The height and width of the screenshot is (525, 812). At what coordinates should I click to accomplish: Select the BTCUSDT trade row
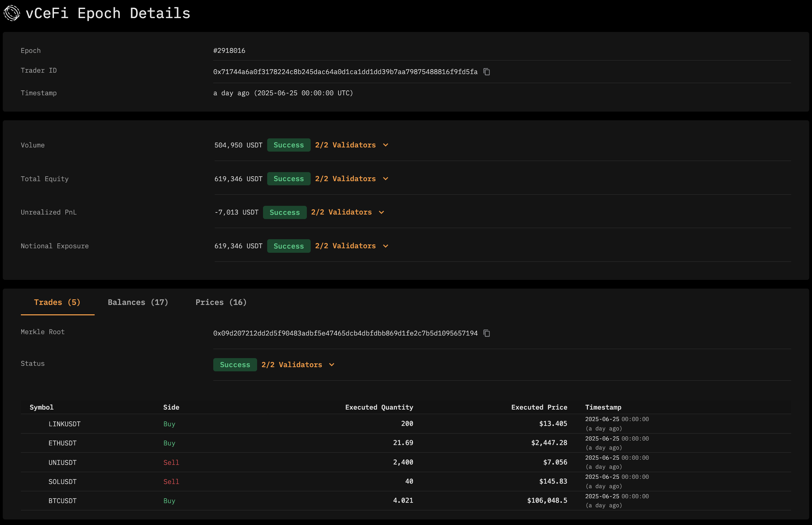(x=62, y=501)
